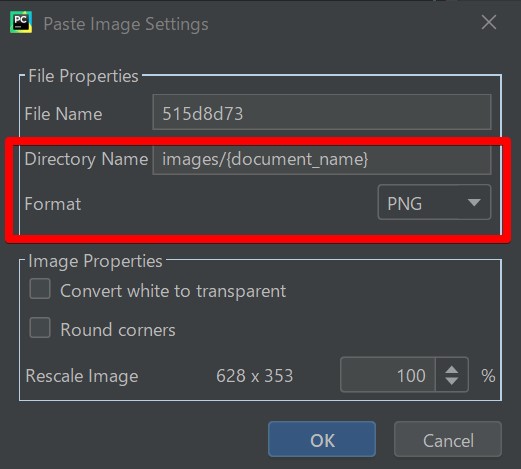Click the Format dropdown arrow
This screenshot has width=521, height=469.
pos(474,202)
